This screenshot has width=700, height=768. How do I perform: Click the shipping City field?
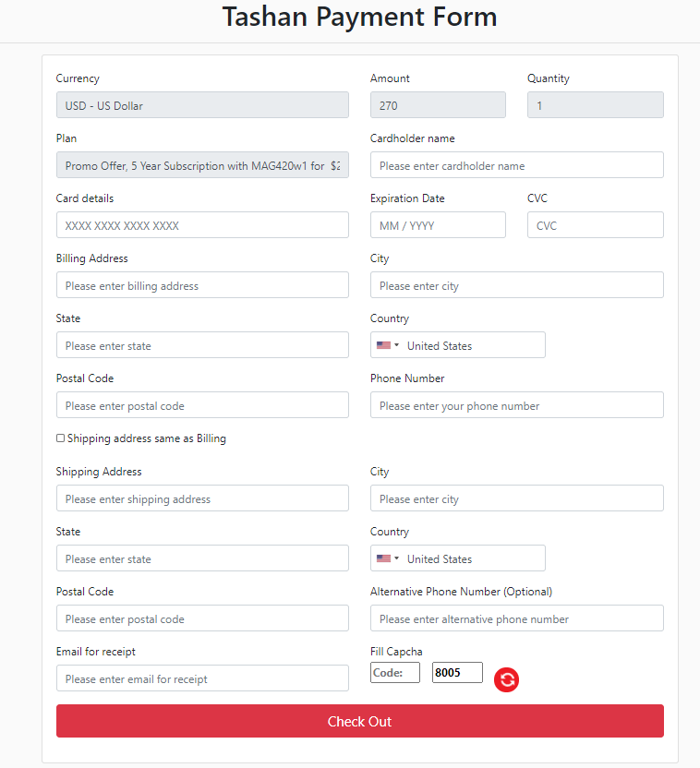tap(517, 498)
